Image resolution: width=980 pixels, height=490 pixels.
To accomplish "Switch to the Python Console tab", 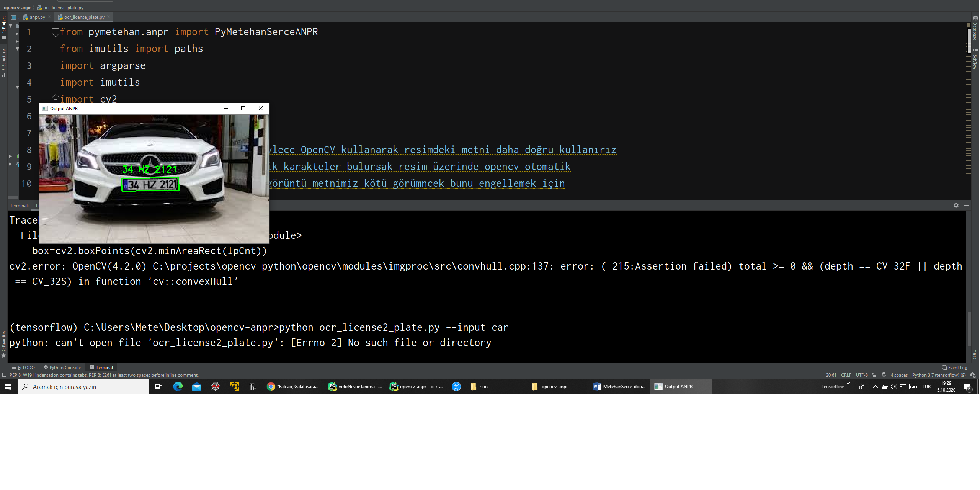I will 62,367.
